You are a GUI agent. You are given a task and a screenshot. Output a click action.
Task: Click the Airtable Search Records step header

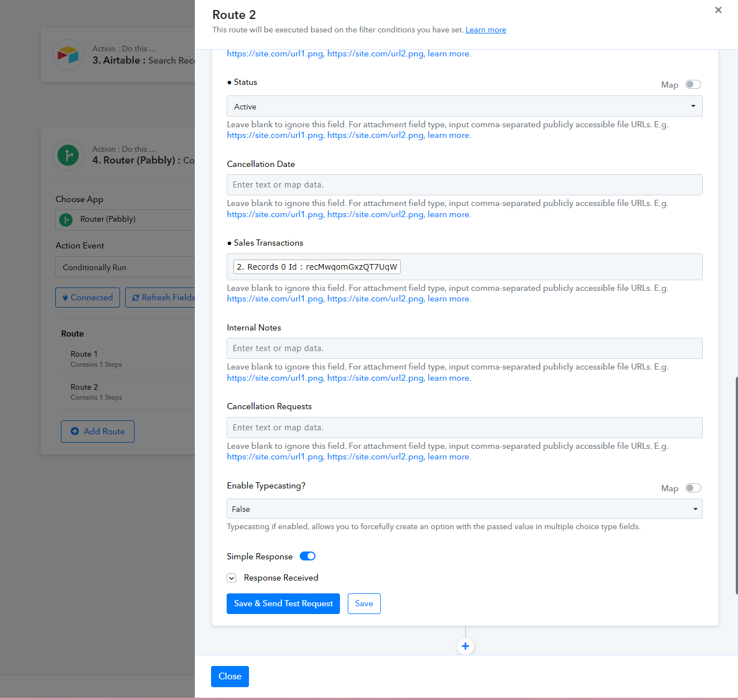point(118,55)
